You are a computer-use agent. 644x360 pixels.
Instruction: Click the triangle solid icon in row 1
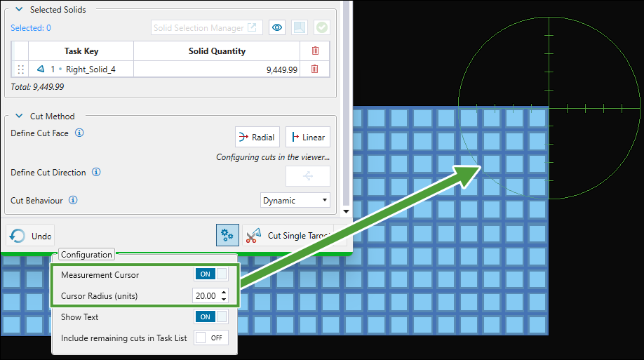click(x=41, y=69)
